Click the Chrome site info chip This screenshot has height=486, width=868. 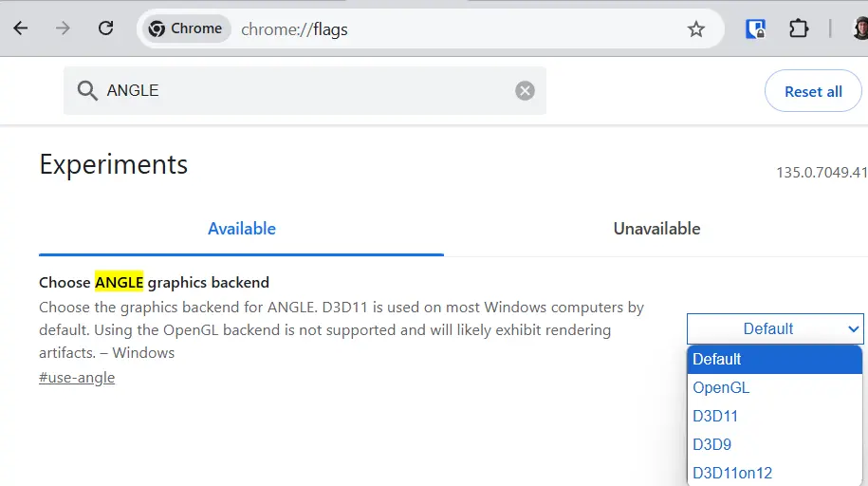click(x=186, y=29)
